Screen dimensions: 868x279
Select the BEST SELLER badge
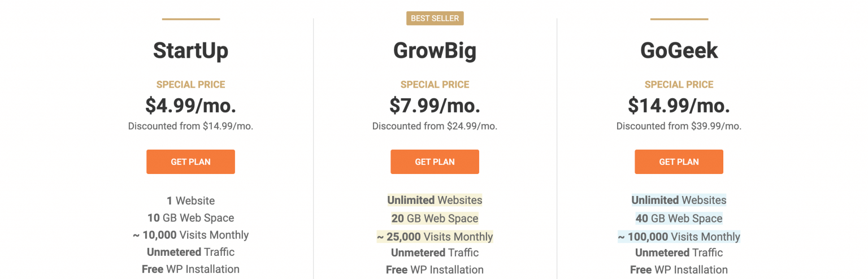435,19
